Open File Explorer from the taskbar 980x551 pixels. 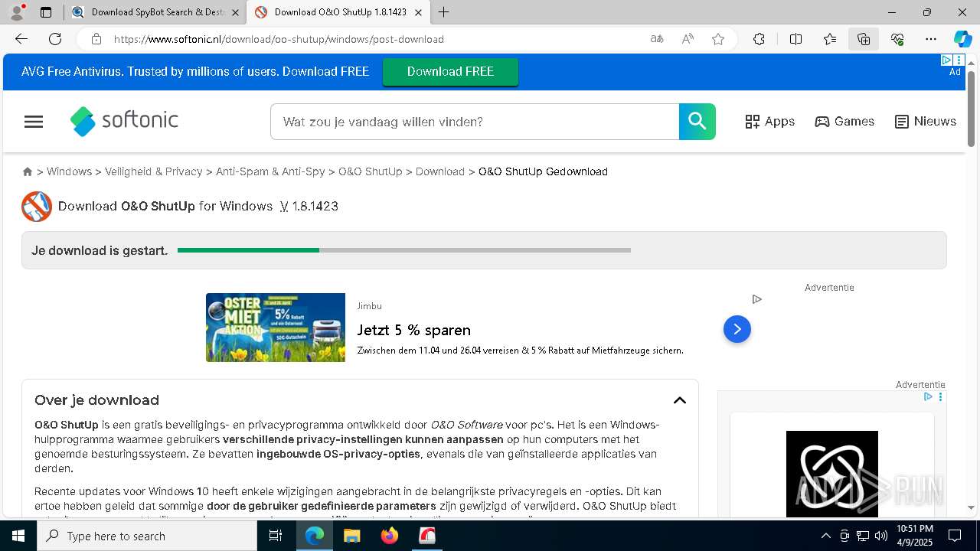[351, 536]
